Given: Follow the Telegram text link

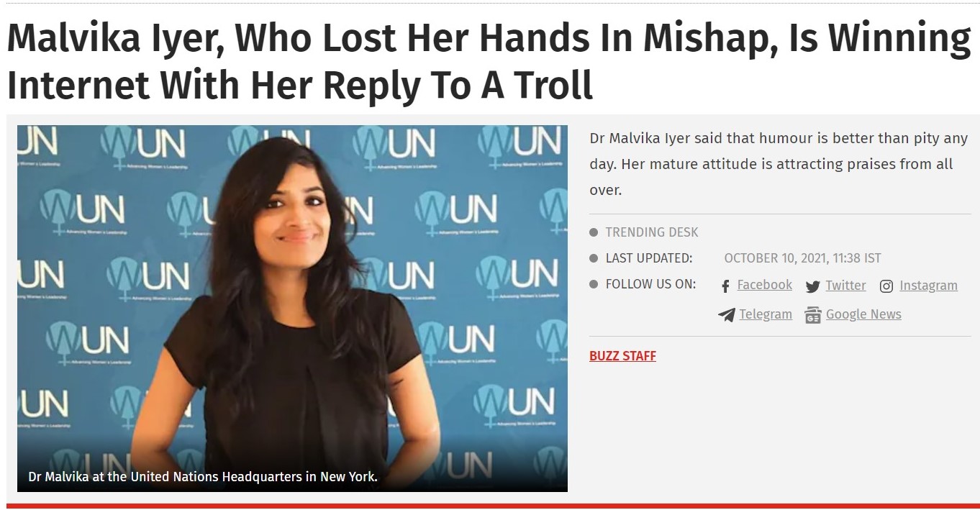Looking at the screenshot, I should (766, 314).
